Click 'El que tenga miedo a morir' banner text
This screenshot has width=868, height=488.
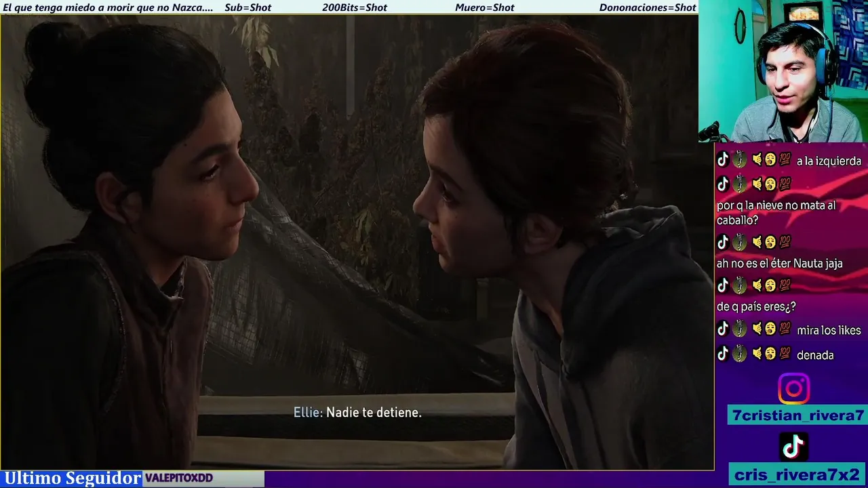click(108, 7)
